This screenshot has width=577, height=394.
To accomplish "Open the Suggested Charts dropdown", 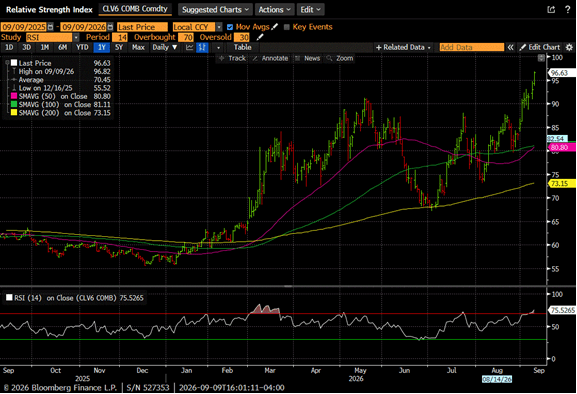I will pos(215,10).
